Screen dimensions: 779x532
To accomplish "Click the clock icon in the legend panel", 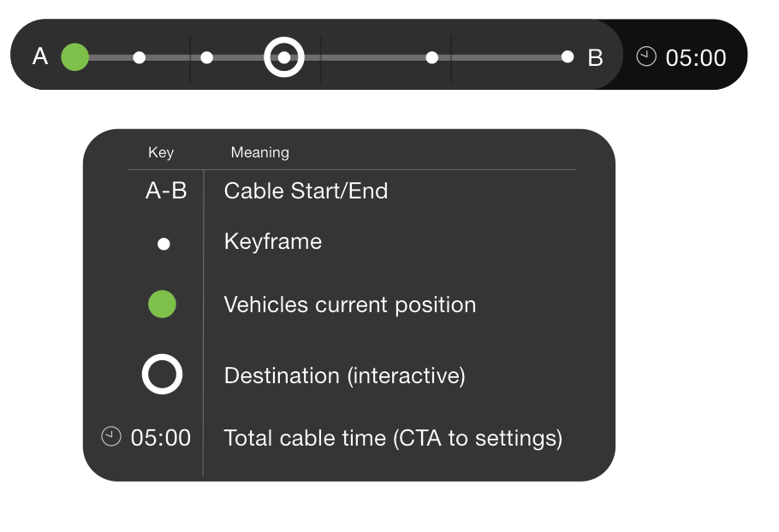I will (x=111, y=436).
